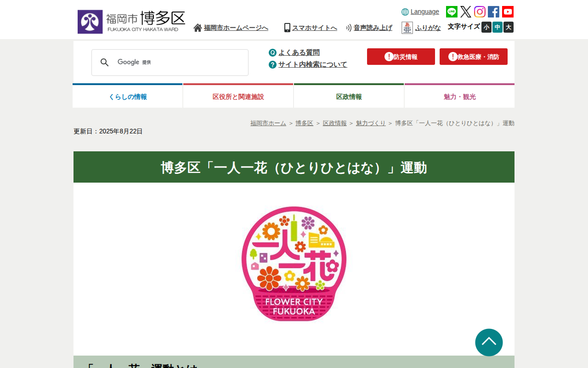Image resolution: width=588 pixels, height=368 pixels.
Task: Click 博多区 in the breadcrumb
Action: pos(304,123)
